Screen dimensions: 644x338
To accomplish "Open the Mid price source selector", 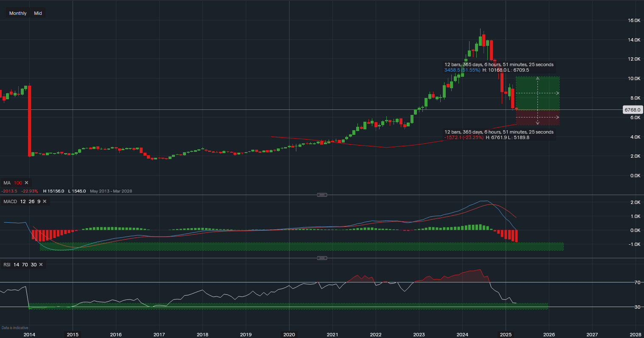I will [x=38, y=13].
